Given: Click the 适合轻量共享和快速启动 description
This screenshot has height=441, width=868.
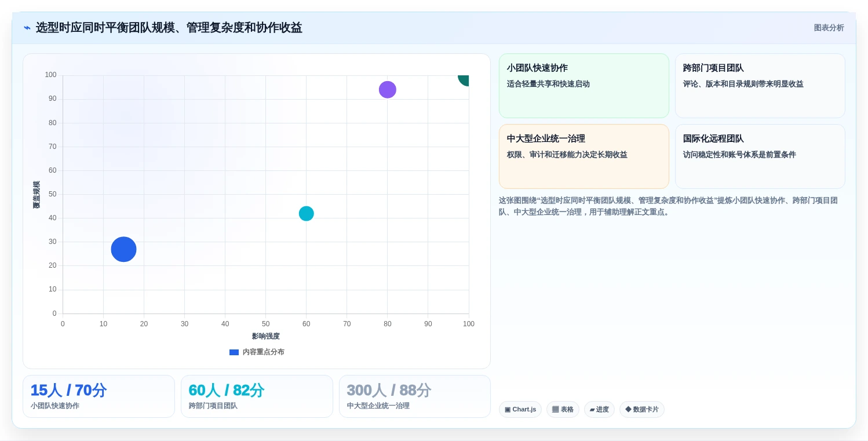Looking at the screenshot, I should click(548, 84).
